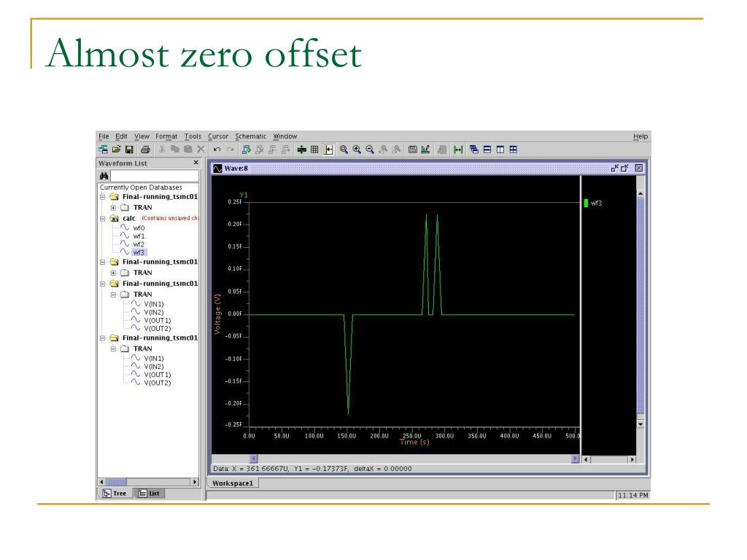Click the Waveform List scrollbar right arrow
The image size is (747, 560).
tap(194, 482)
